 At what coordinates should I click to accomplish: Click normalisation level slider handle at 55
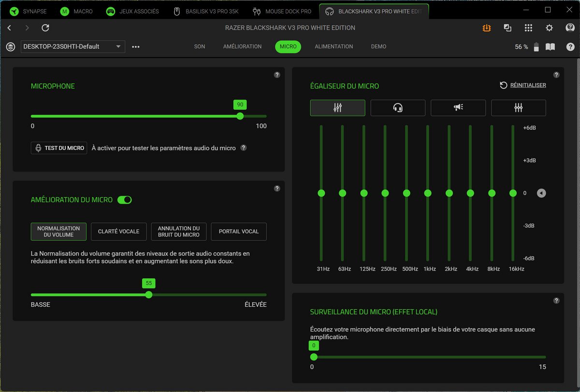tap(149, 295)
